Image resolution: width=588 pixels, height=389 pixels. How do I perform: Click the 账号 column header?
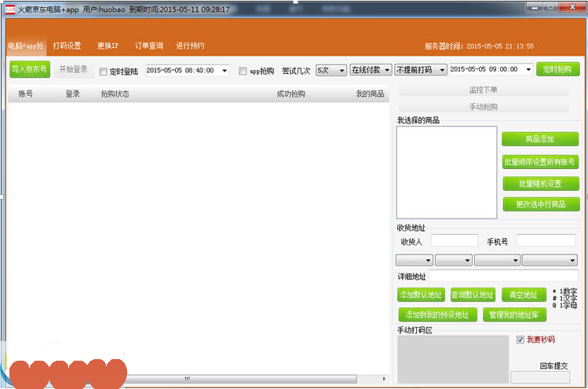25,94
